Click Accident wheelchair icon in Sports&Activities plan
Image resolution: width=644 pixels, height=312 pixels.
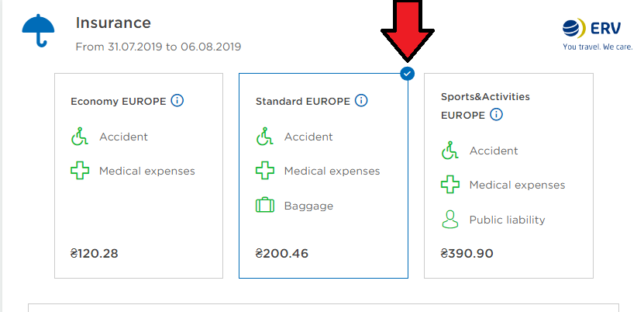[450, 150]
